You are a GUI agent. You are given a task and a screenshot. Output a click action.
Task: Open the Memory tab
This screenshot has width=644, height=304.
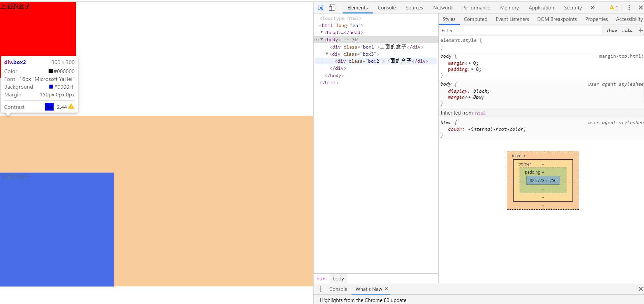click(x=509, y=7)
